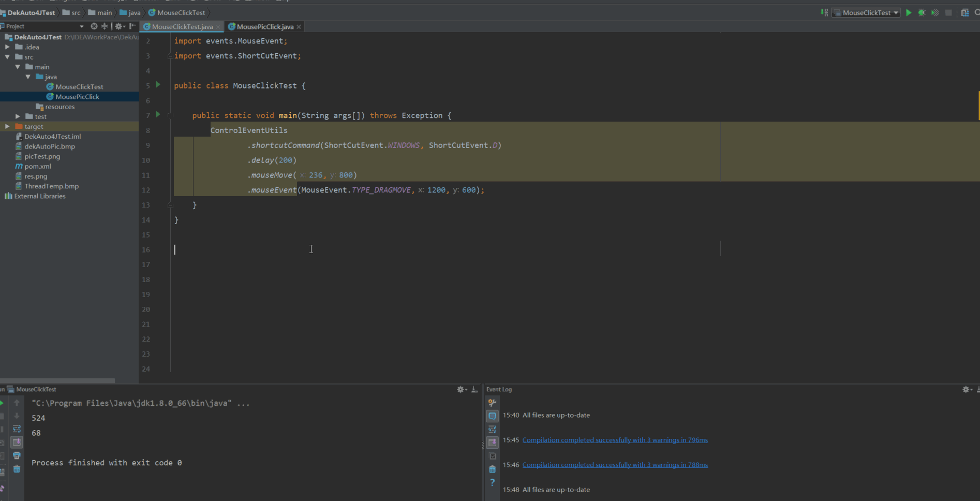The height and width of the screenshot is (501, 980).
Task: Open Run panel gear settings
Action: pyautogui.click(x=462, y=389)
